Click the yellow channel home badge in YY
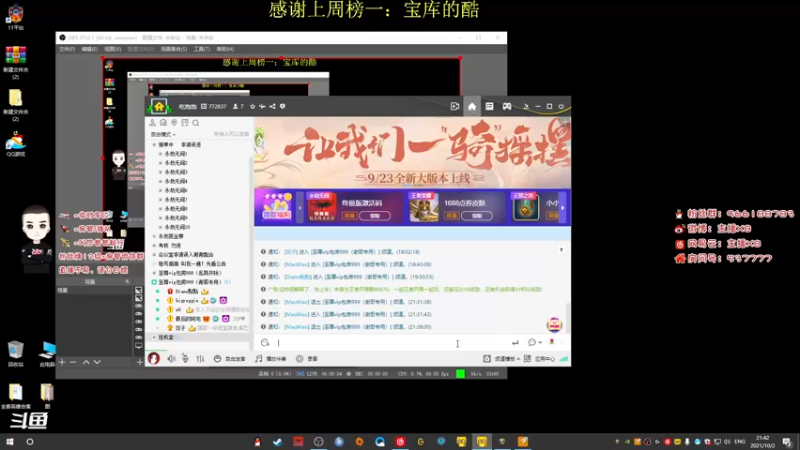Viewport: 800px width, 450px height. point(159,106)
